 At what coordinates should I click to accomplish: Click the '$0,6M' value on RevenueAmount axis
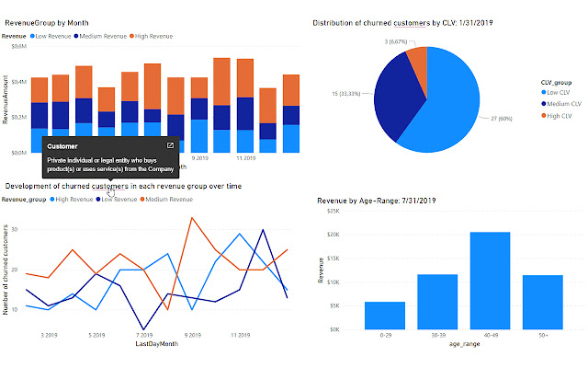19,47
